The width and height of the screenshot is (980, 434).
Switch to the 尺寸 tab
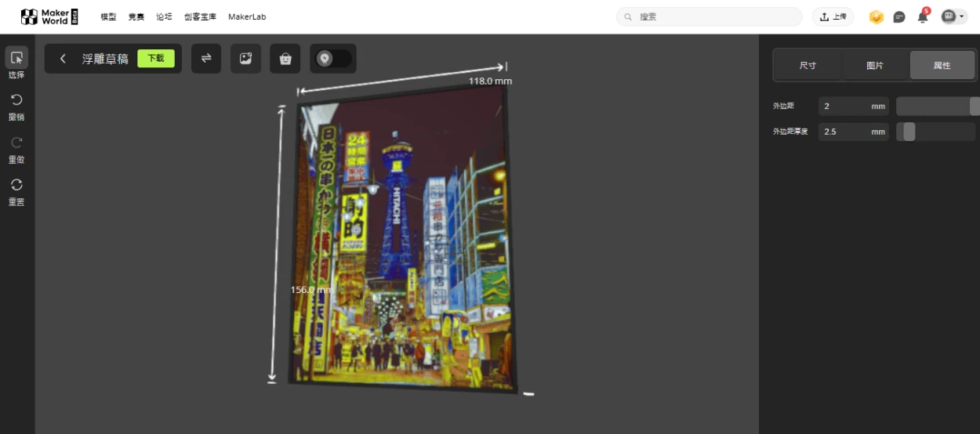tap(808, 65)
